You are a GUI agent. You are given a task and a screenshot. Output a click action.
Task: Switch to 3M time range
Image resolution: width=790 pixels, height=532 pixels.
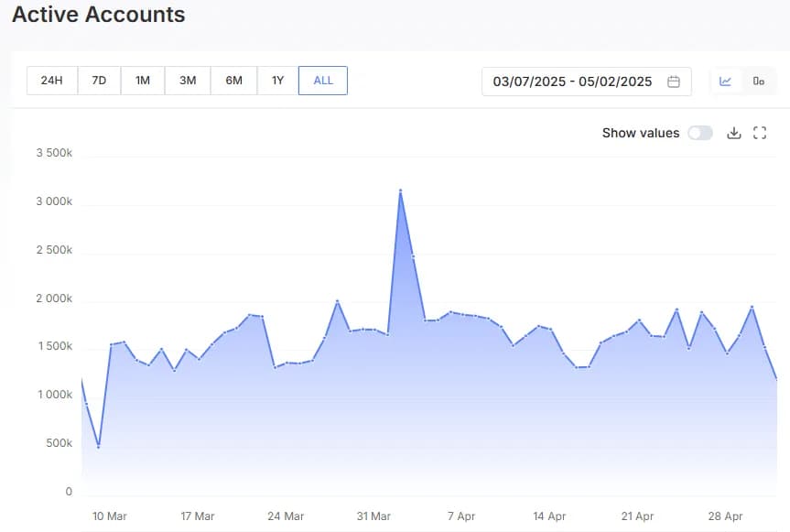pos(188,81)
